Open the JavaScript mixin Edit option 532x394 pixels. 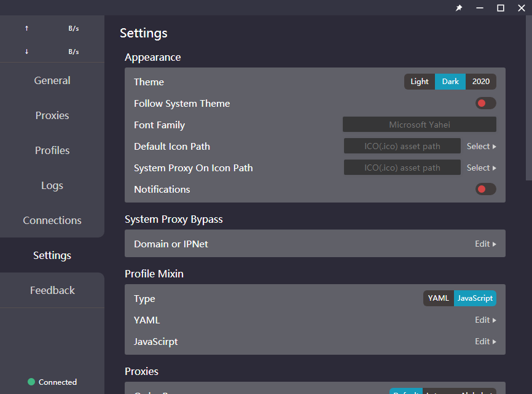pyautogui.click(x=485, y=341)
